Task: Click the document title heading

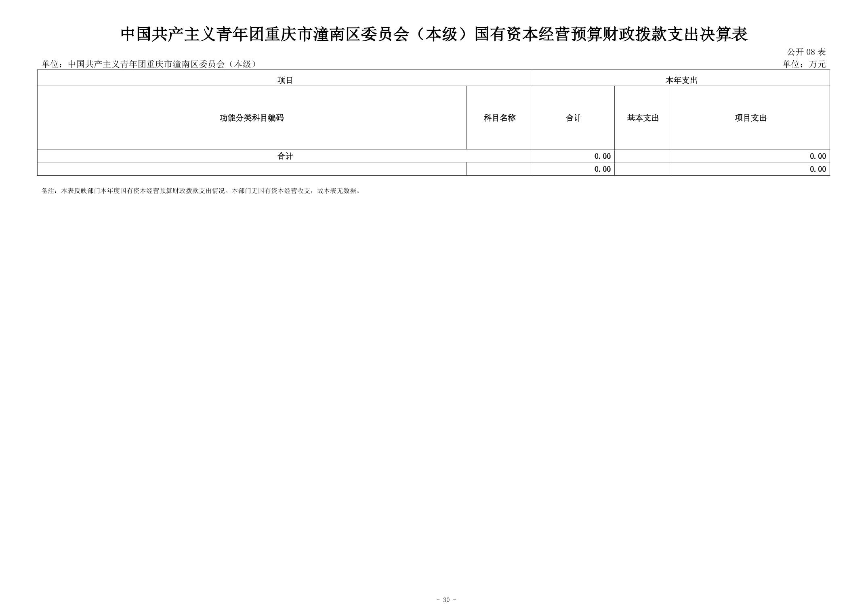Action: [x=434, y=34]
